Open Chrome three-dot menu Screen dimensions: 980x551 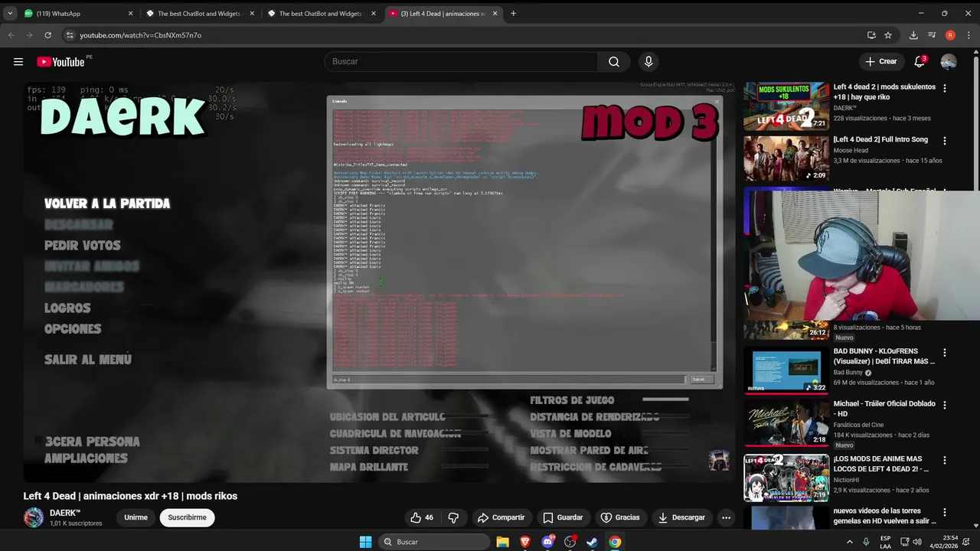(x=969, y=35)
